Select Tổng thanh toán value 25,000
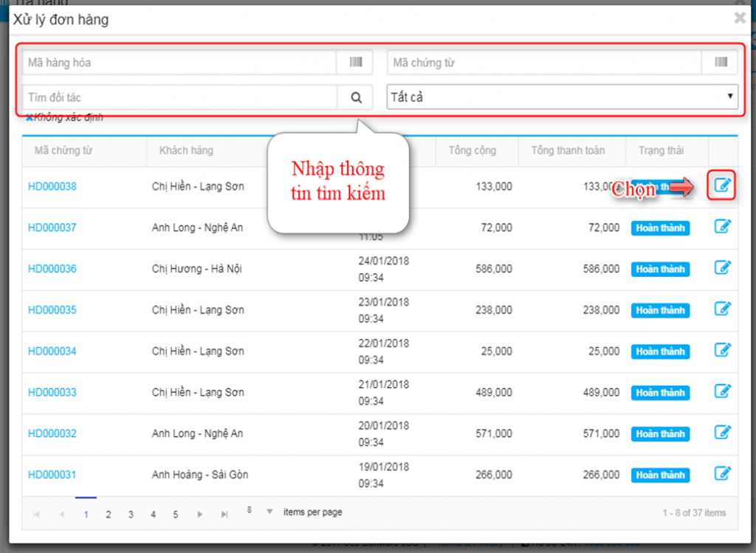The image size is (756, 553). [604, 351]
